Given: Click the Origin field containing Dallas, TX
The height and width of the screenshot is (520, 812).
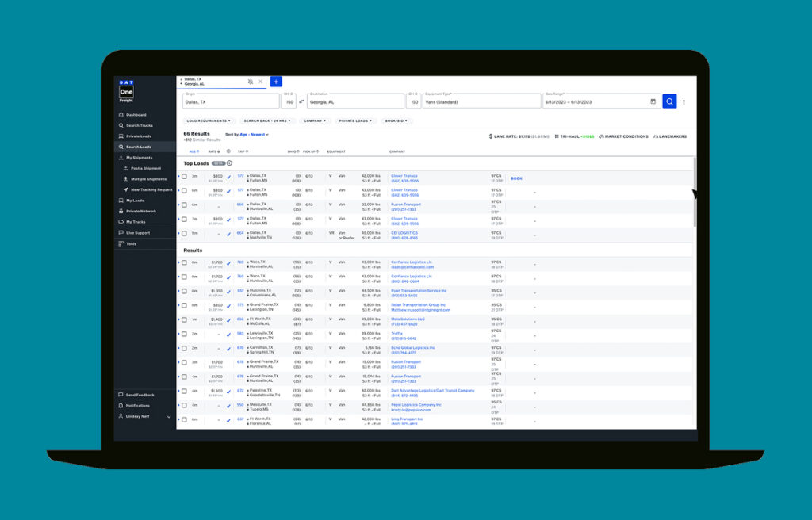Looking at the screenshot, I should (230, 102).
